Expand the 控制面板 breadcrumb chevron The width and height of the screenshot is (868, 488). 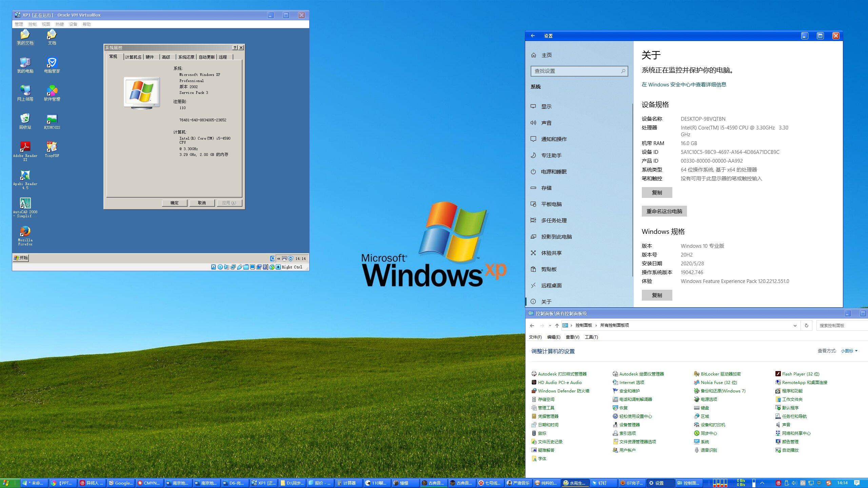pyautogui.click(x=596, y=325)
